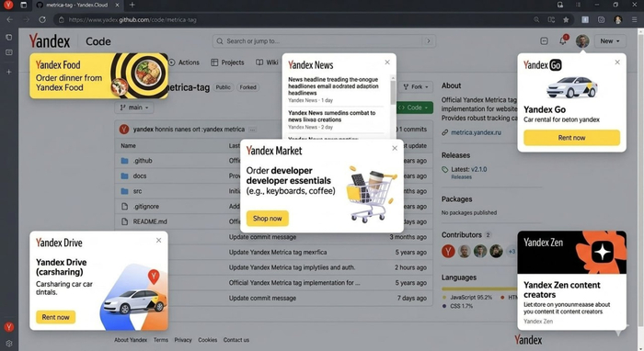644x351 pixels.
Task: Open sidebar settings gear icon
Action: pos(9,344)
